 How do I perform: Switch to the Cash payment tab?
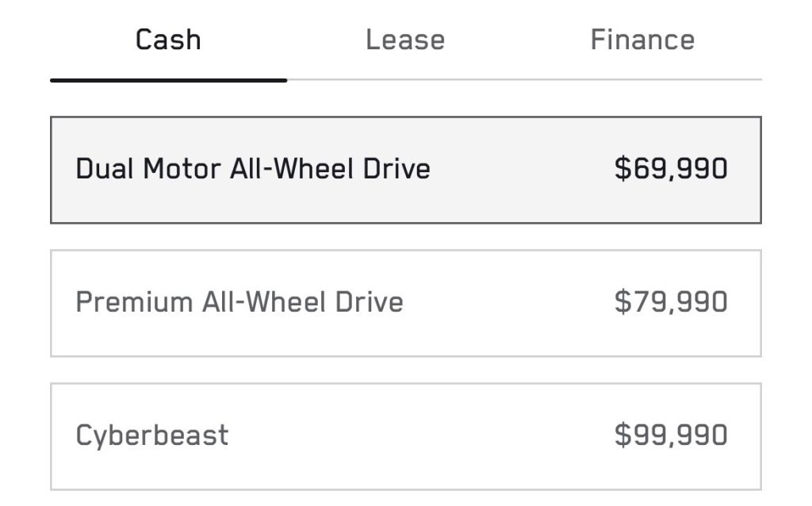point(168,40)
